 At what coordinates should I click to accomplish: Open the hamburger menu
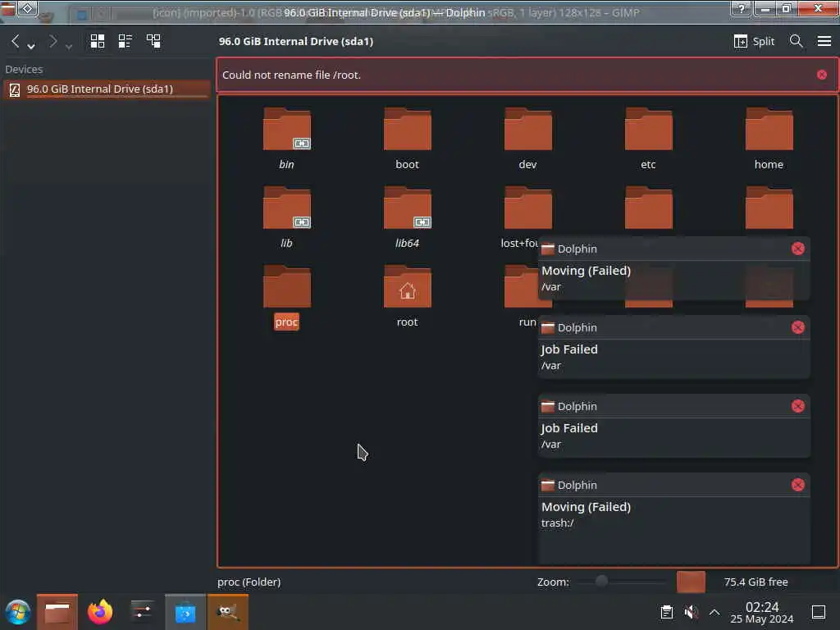(824, 41)
